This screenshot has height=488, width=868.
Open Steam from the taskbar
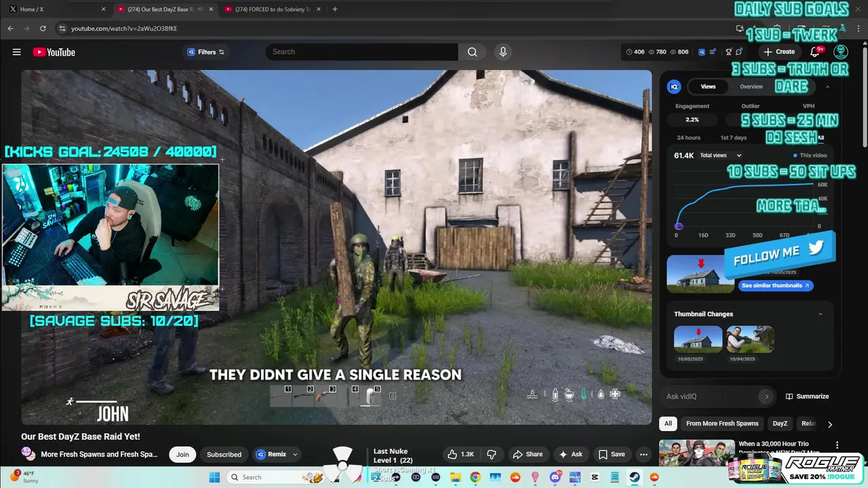[x=635, y=477]
